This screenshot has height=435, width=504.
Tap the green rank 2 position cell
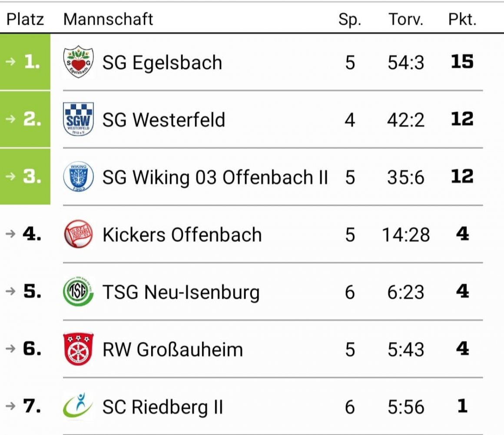click(25, 119)
